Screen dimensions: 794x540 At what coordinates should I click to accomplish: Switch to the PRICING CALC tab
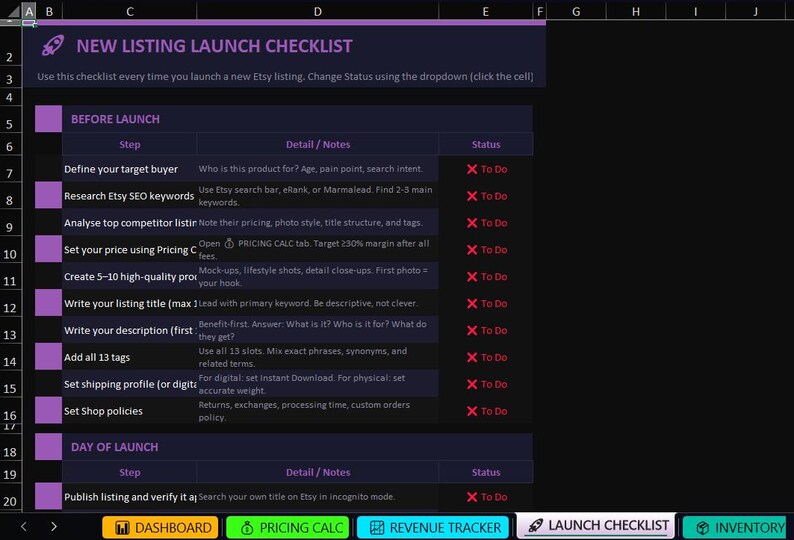288,527
